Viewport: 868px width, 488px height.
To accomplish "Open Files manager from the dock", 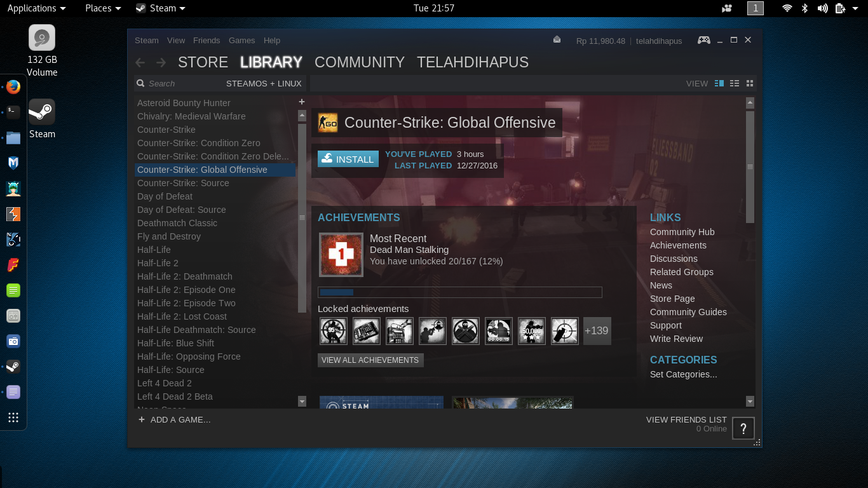I will [13, 138].
